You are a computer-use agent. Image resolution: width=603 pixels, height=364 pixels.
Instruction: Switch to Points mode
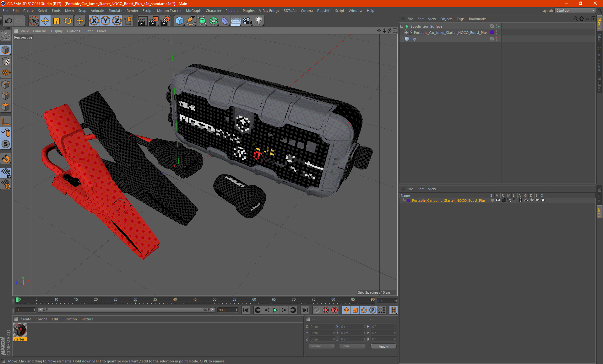click(6, 84)
